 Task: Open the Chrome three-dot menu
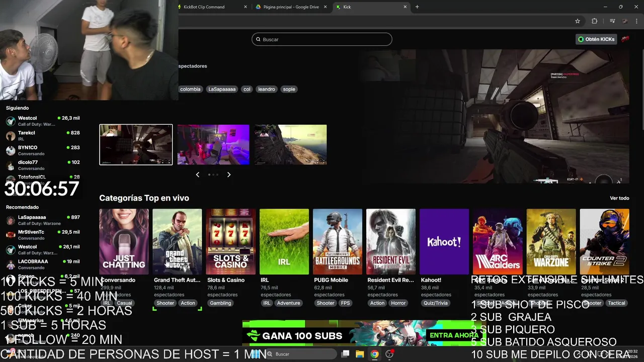[637, 21]
